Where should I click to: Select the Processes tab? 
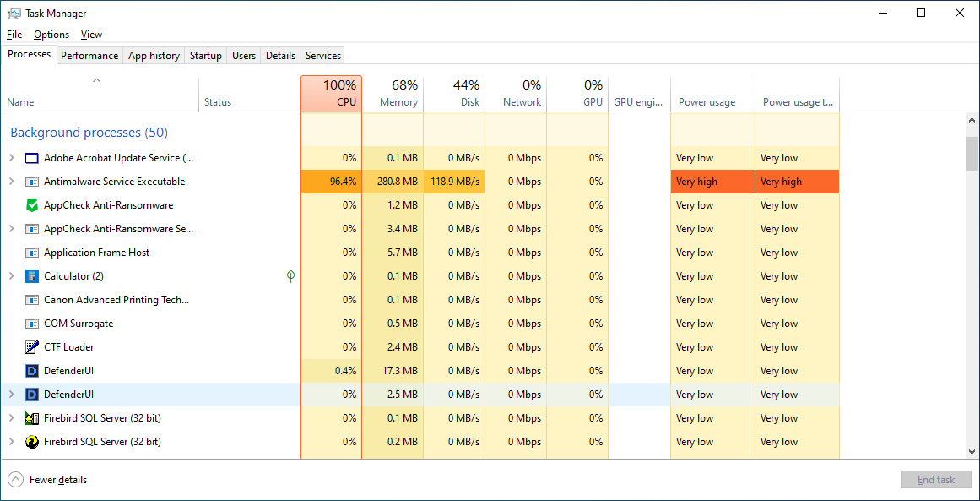(29, 54)
